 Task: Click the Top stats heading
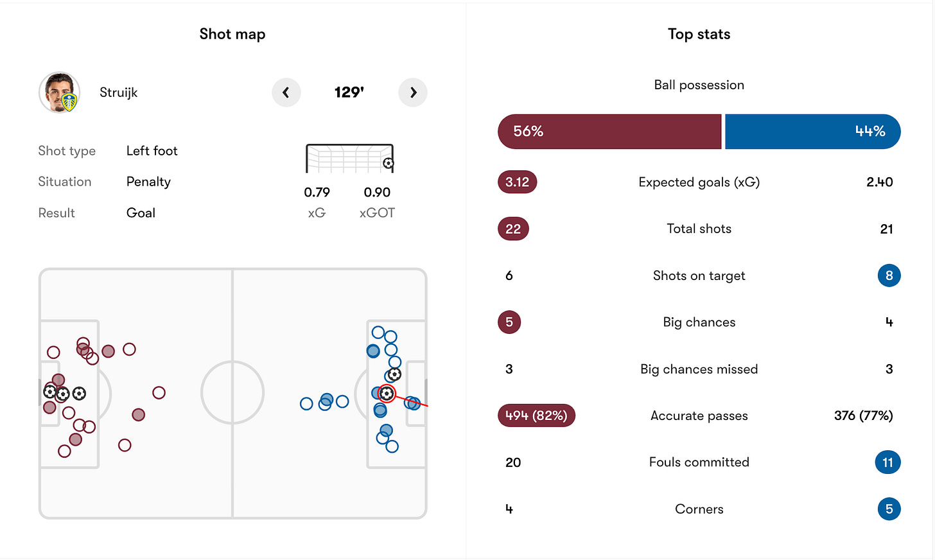click(699, 34)
